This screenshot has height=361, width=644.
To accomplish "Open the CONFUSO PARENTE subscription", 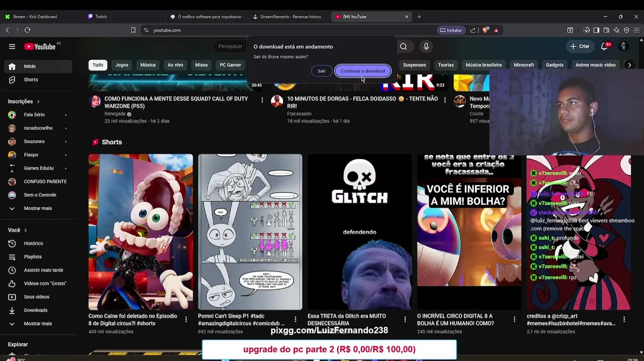I will tap(38, 182).
